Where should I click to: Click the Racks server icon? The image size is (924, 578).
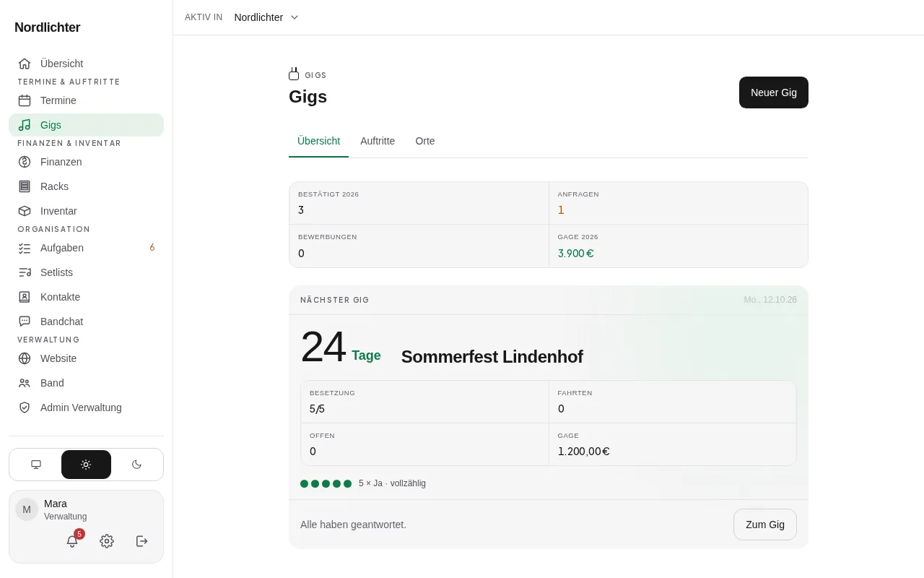(25, 186)
